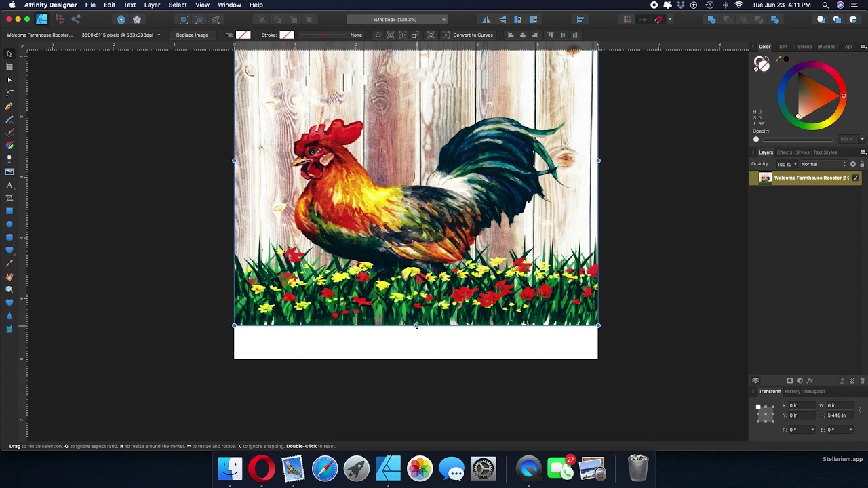This screenshot has height=488, width=868.
Task: Click the Replace Image button
Action: [192, 35]
